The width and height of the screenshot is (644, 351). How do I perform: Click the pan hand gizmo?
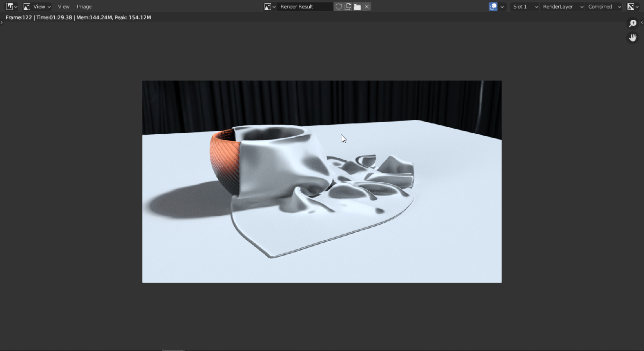pos(633,38)
